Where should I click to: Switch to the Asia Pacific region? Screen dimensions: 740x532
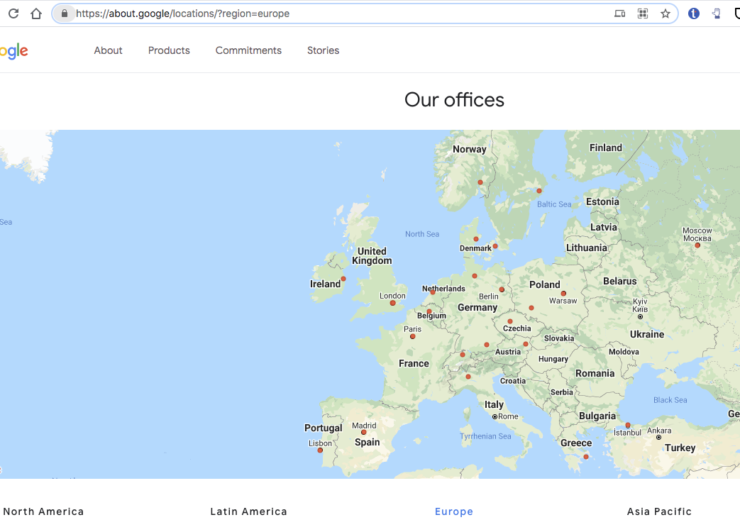pos(659,511)
